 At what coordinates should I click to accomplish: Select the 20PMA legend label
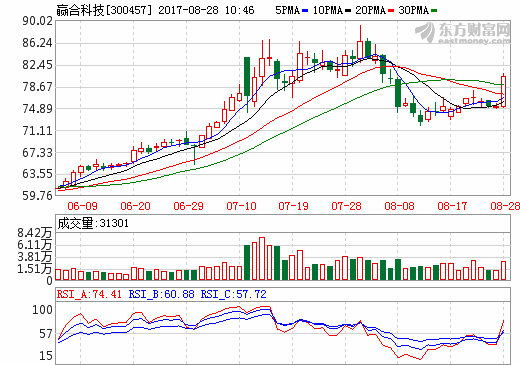coord(370,10)
